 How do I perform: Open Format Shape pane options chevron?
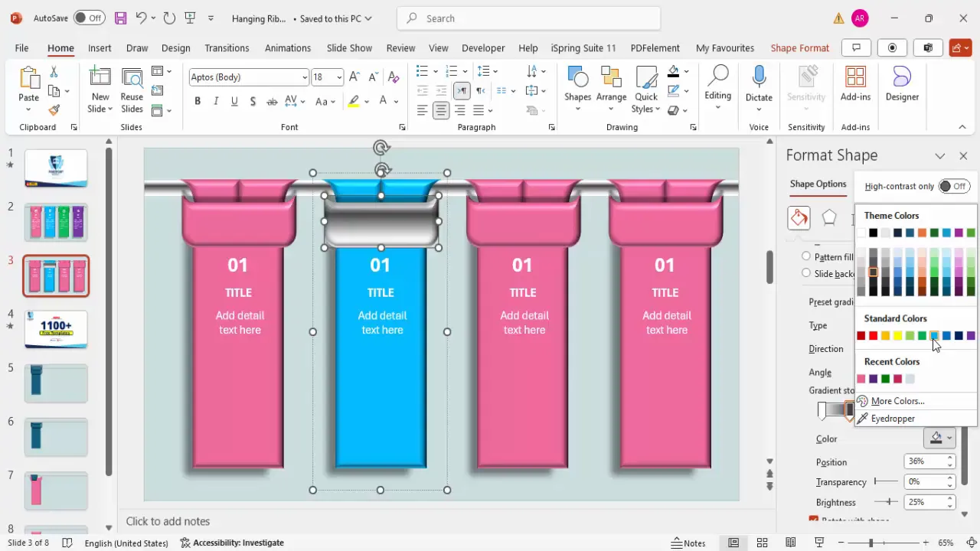point(939,155)
